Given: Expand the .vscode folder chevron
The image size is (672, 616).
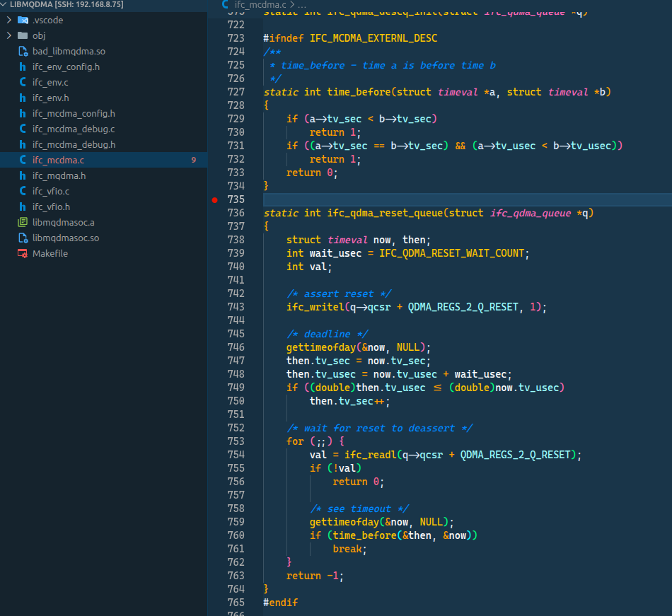Looking at the screenshot, I should (8, 21).
